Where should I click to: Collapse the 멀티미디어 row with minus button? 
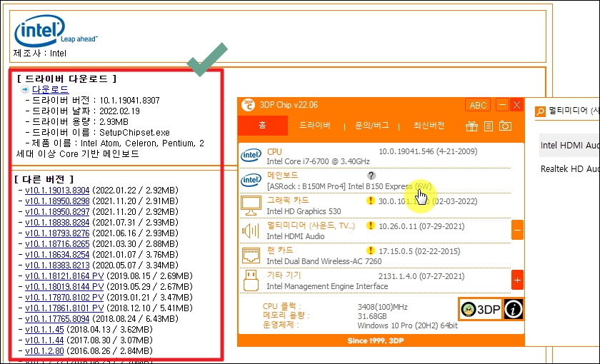517,230
